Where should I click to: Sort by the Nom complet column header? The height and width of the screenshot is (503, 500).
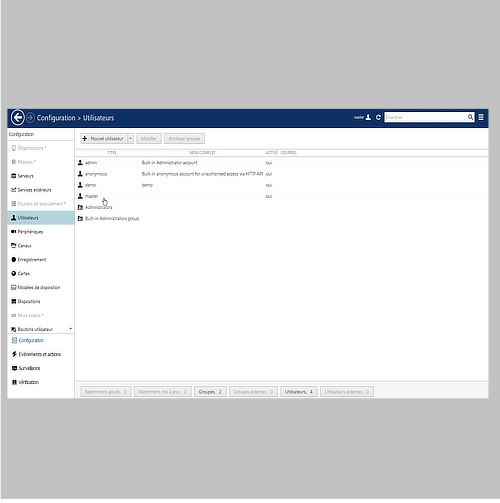tap(202, 153)
